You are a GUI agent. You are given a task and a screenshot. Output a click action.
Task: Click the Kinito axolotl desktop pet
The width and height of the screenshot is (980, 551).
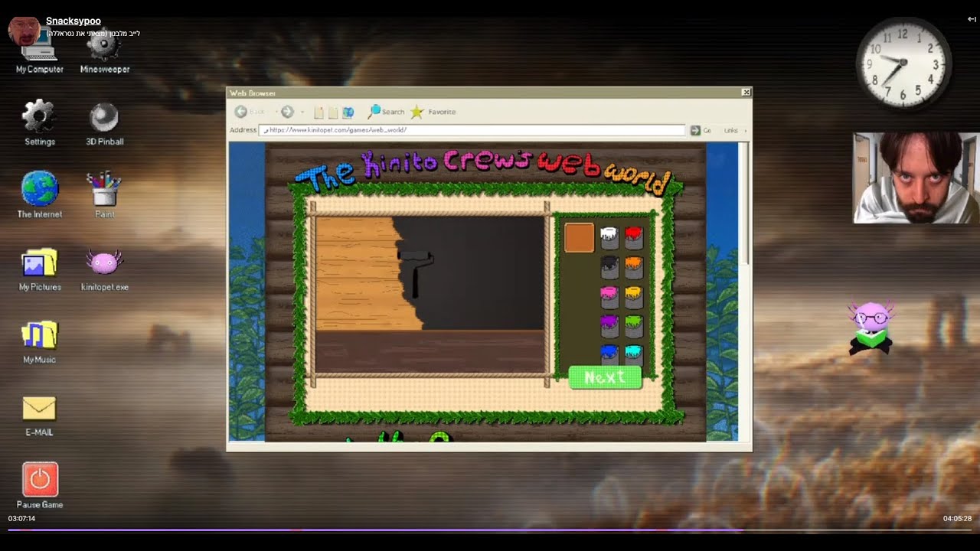click(871, 328)
